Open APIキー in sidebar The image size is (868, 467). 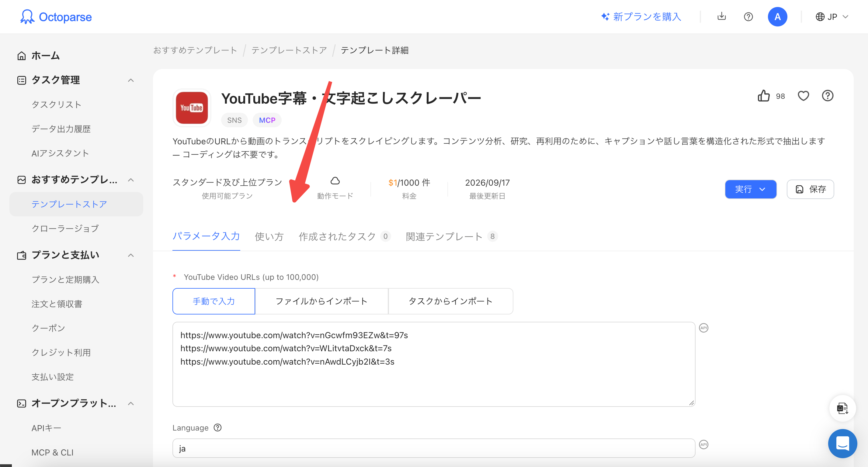pyautogui.click(x=47, y=428)
